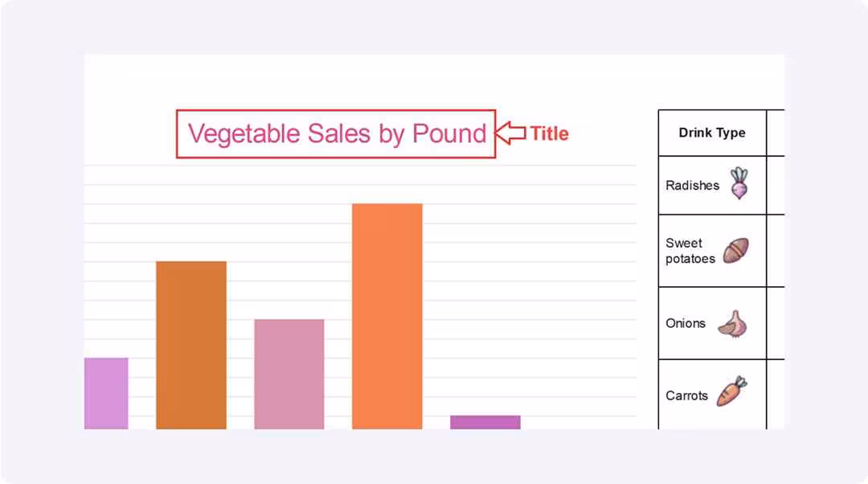Select the empty cell right of the Onions row
The image size is (868, 484).
(x=776, y=323)
